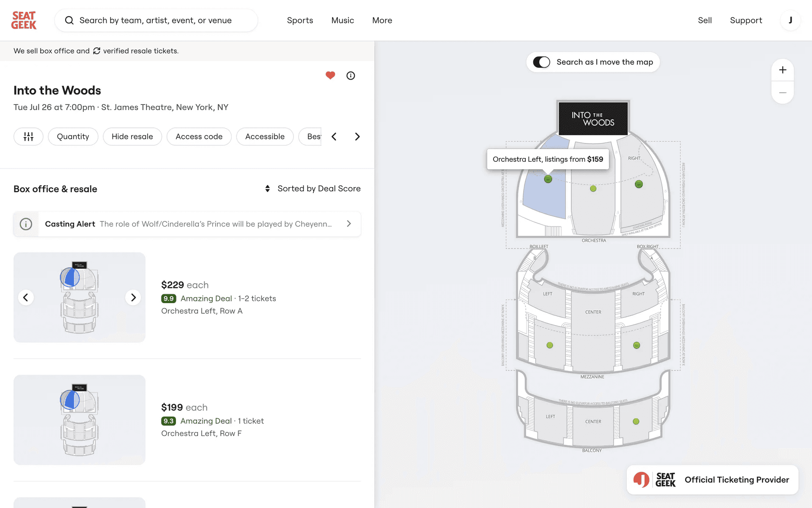Toggle Search as I move the map

(x=542, y=62)
